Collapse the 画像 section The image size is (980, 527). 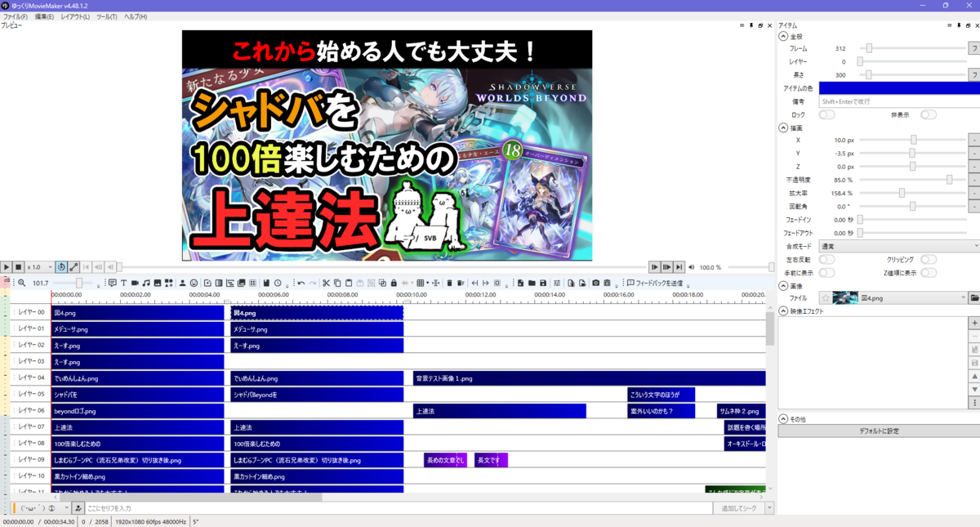(783, 286)
